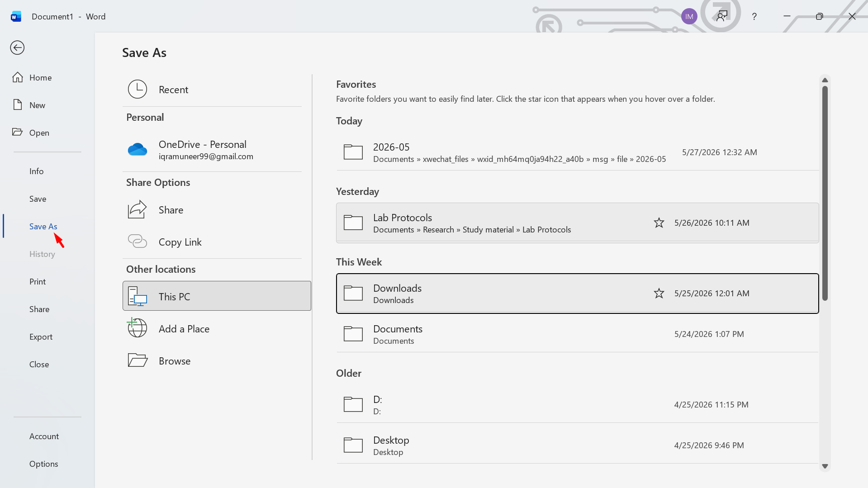The height and width of the screenshot is (488, 868).
Task: Open the IM account profile avatar
Action: tap(689, 17)
